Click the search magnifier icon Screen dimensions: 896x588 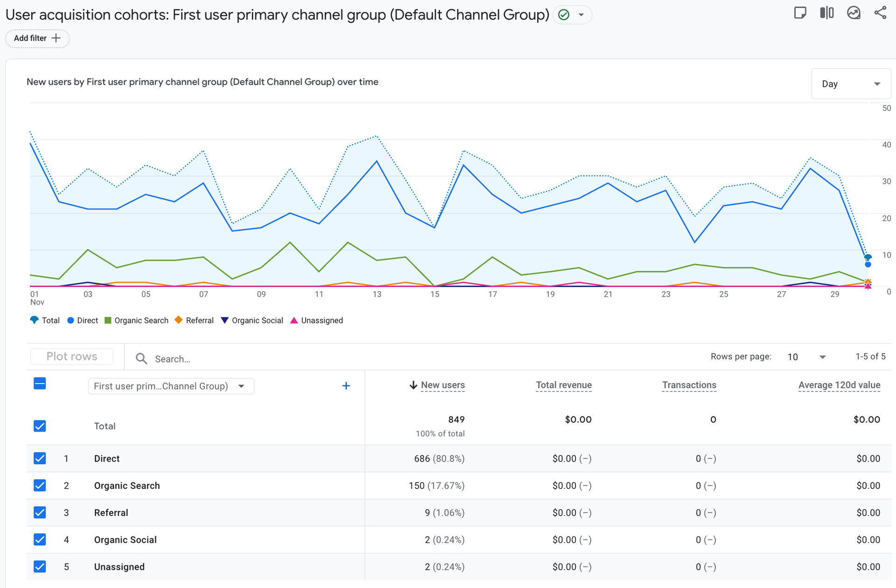141,358
